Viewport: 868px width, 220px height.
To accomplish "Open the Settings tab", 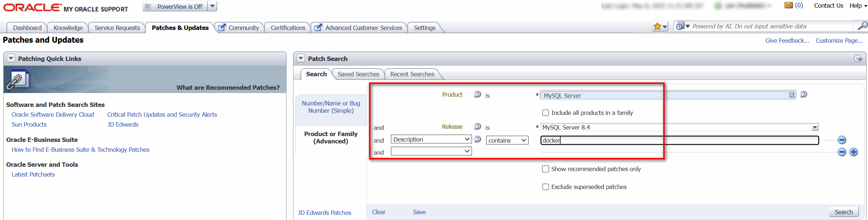I will coord(425,28).
